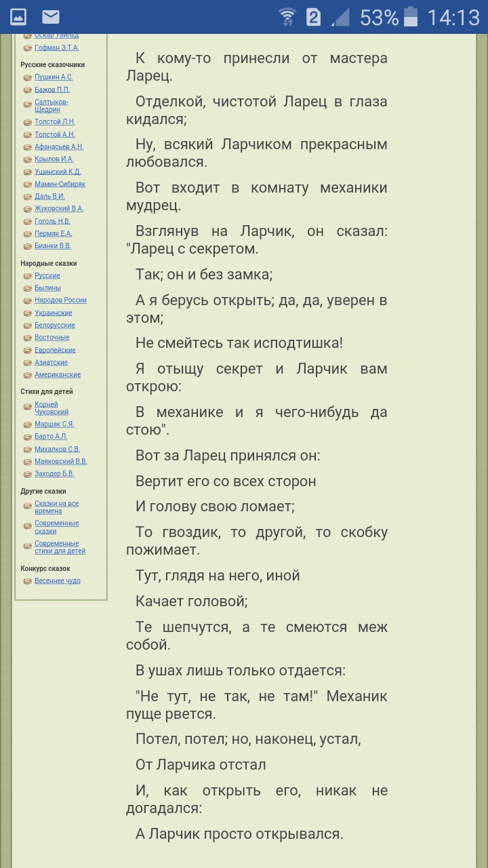Open the Михалков С.В. link

57,449
